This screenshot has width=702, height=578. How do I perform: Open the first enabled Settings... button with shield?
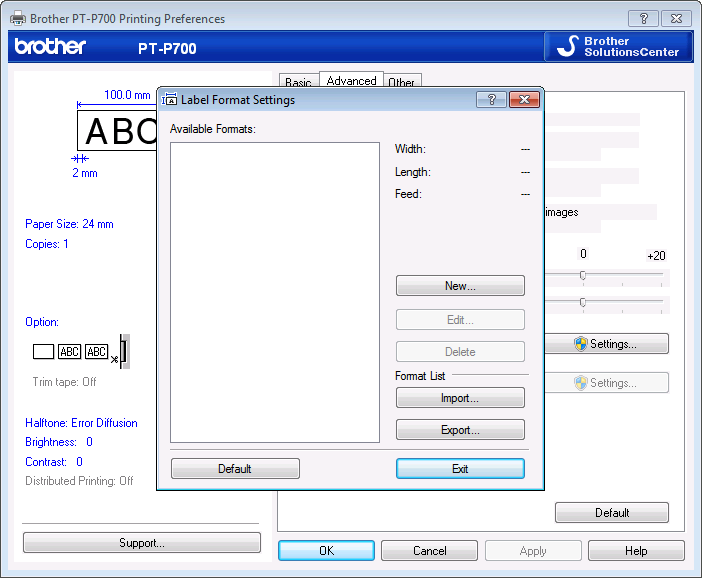[x=607, y=344]
